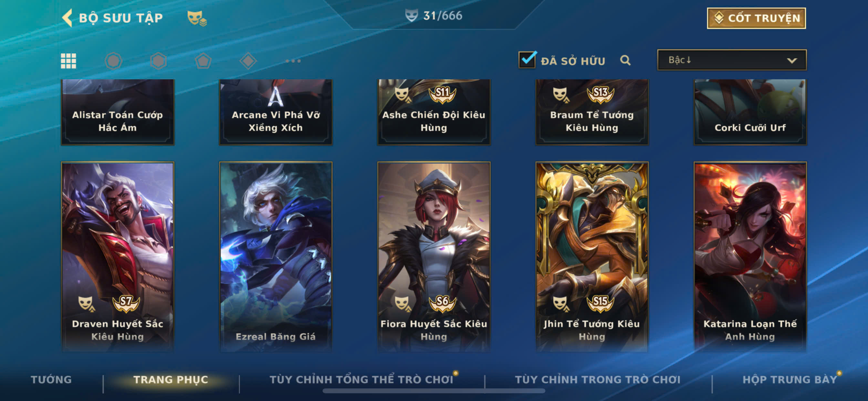
Task: Select the grid all-skins filter icon
Action: (x=68, y=61)
